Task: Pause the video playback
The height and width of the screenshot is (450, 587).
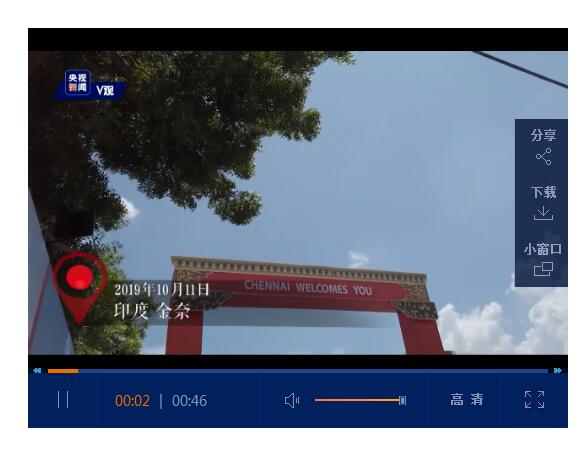Action: (x=63, y=399)
